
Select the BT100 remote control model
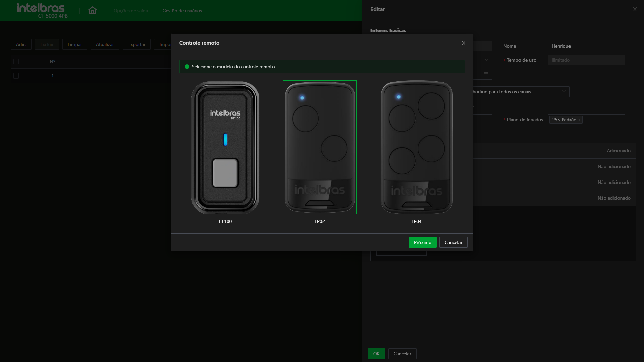click(225, 148)
